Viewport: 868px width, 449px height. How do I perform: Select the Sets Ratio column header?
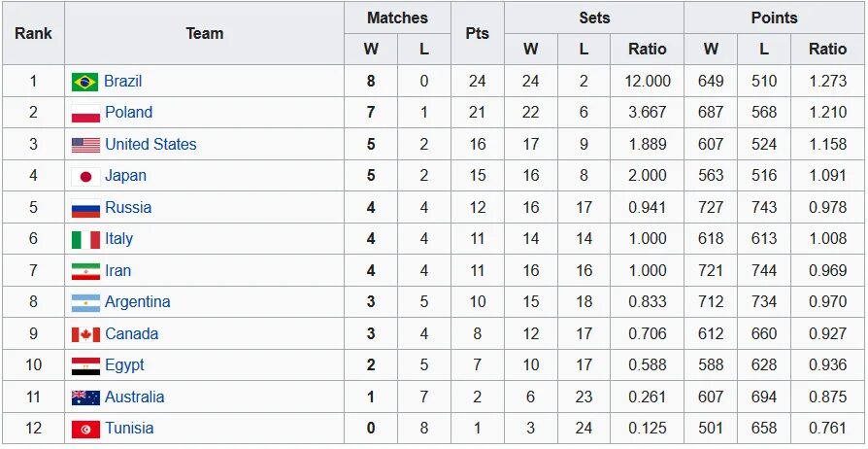(x=648, y=50)
